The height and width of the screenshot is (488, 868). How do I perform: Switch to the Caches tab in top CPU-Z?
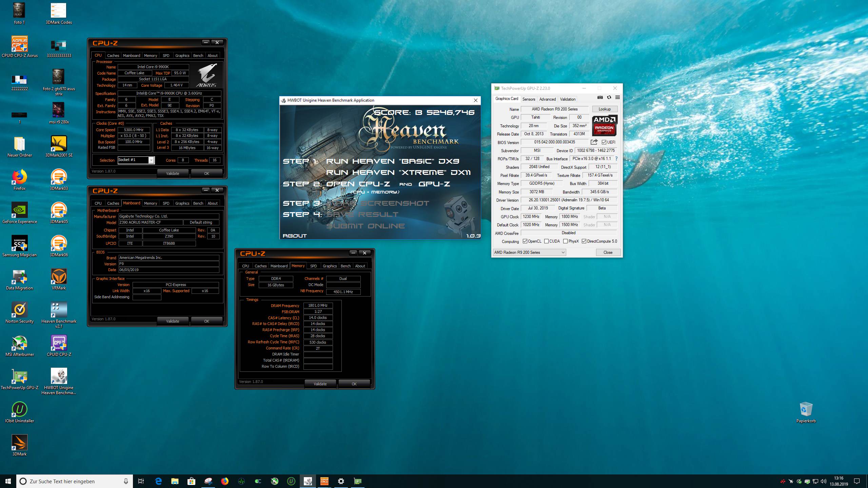(x=113, y=56)
